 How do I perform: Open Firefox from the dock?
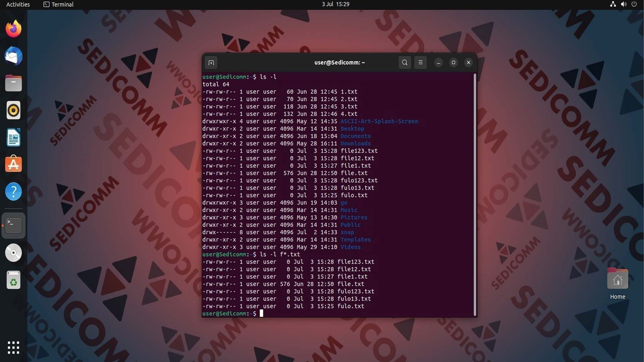pos(13,29)
